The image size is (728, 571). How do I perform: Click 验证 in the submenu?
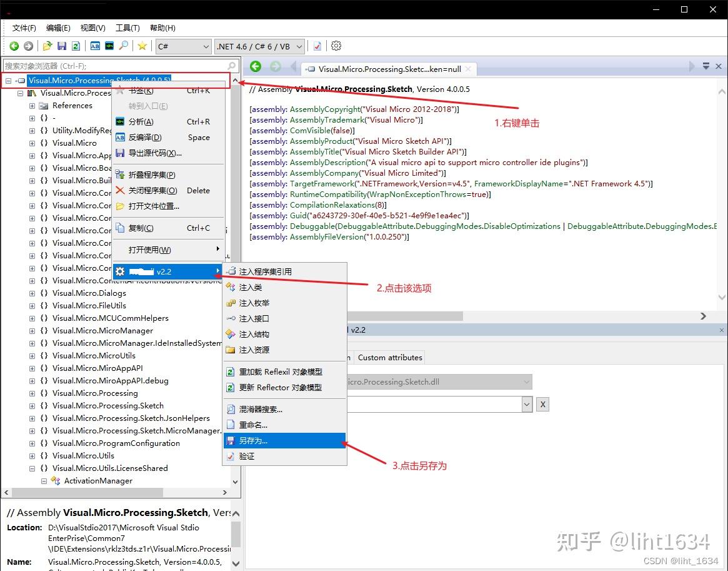pyautogui.click(x=284, y=457)
